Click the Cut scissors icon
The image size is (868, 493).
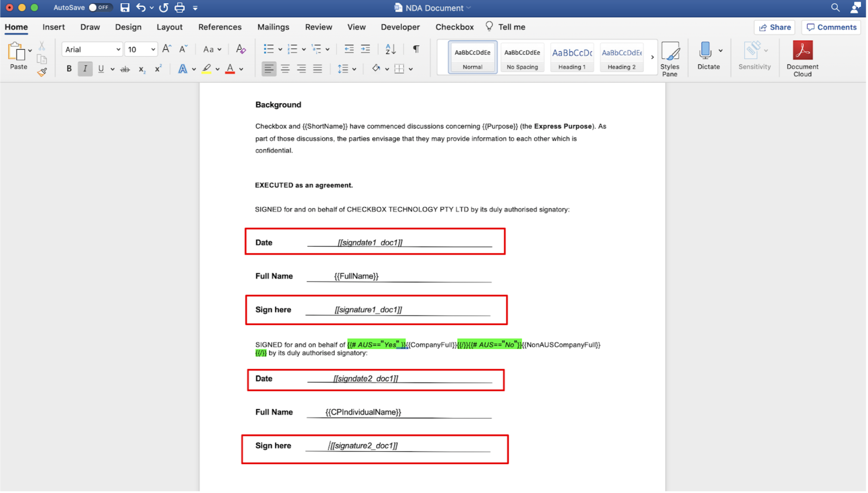[42, 45]
